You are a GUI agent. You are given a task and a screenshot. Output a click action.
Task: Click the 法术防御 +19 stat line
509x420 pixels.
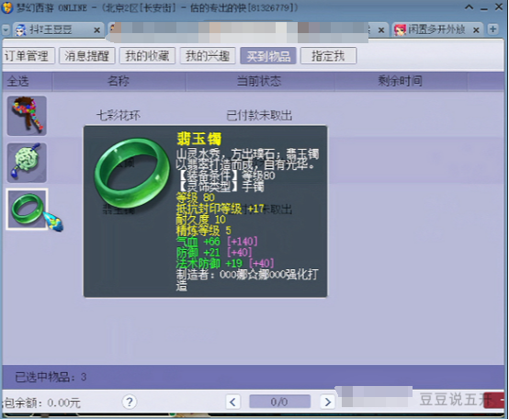point(225,263)
